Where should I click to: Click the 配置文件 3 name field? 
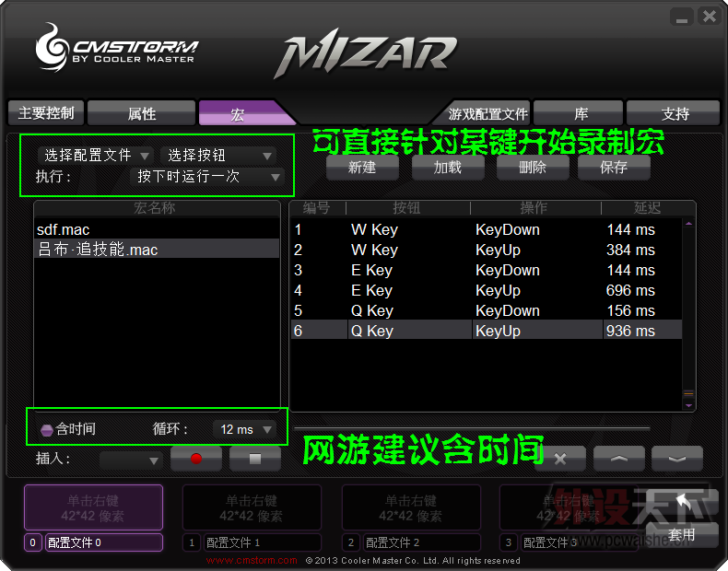tap(580, 542)
